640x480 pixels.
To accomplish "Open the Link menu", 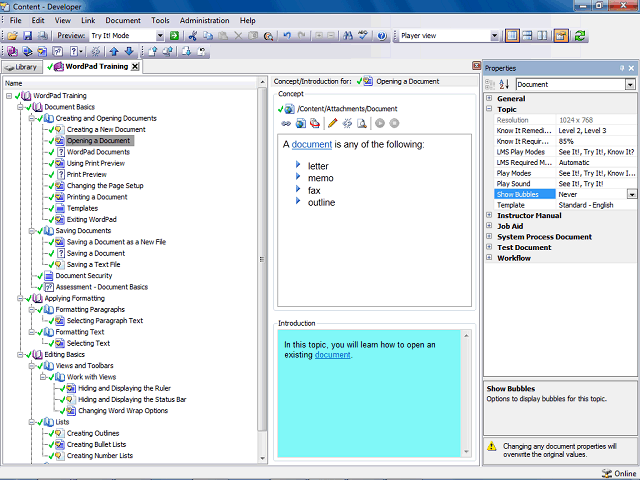I will pyautogui.click(x=88, y=20).
